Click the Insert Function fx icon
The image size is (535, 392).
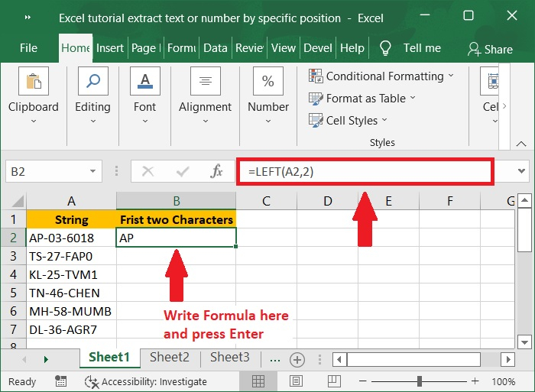point(216,171)
